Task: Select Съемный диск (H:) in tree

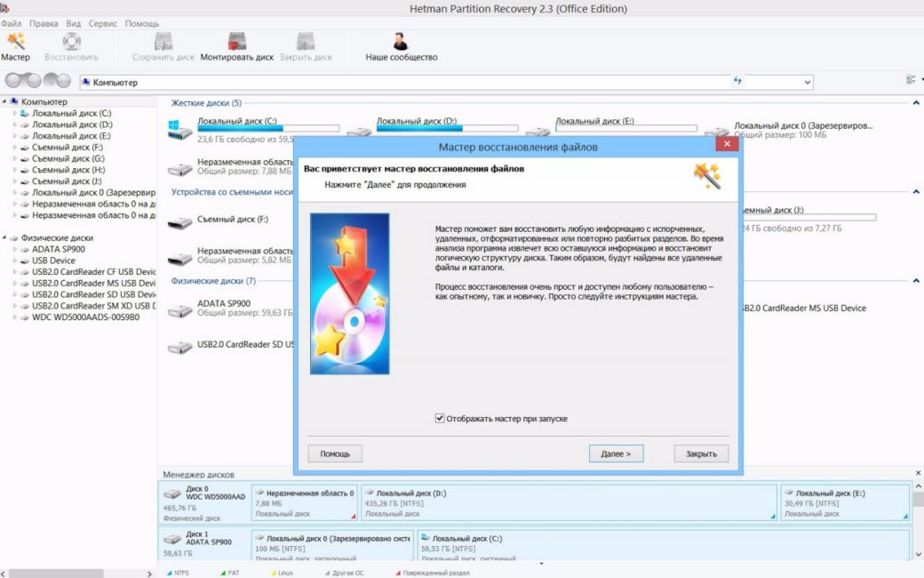Action: pos(68,170)
